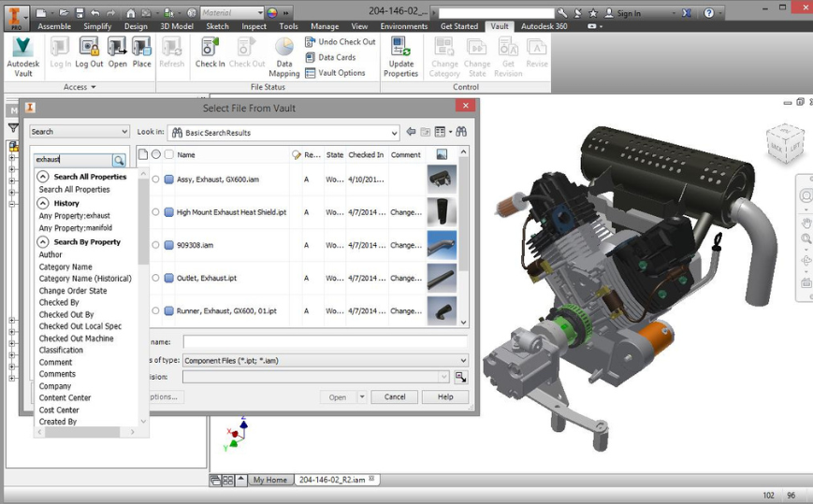Image resolution: width=813 pixels, height=504 pixels.
Task: Select radio for Outlet, Exhaust.ipt
Action: coord(155,278)
